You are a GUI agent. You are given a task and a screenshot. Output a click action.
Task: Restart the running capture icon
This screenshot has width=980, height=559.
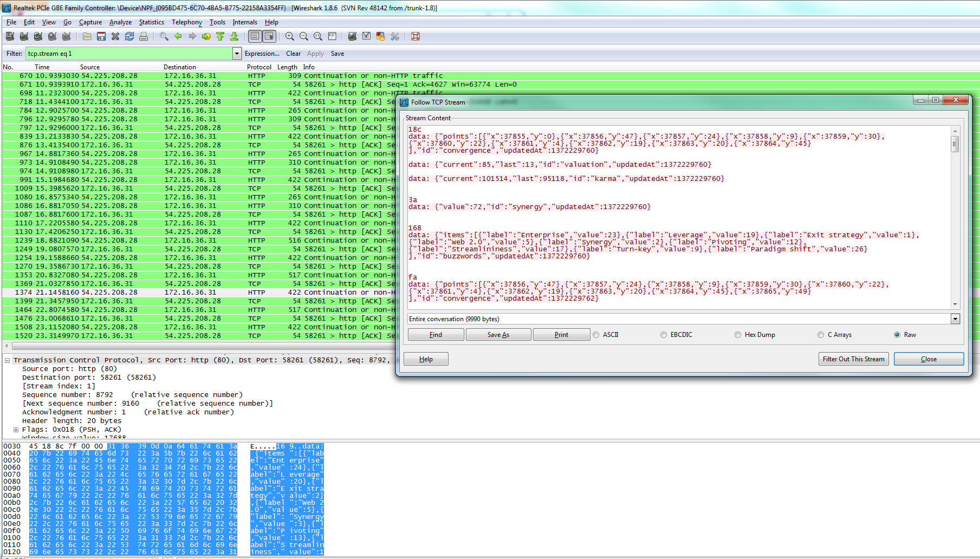coord(66,36)
